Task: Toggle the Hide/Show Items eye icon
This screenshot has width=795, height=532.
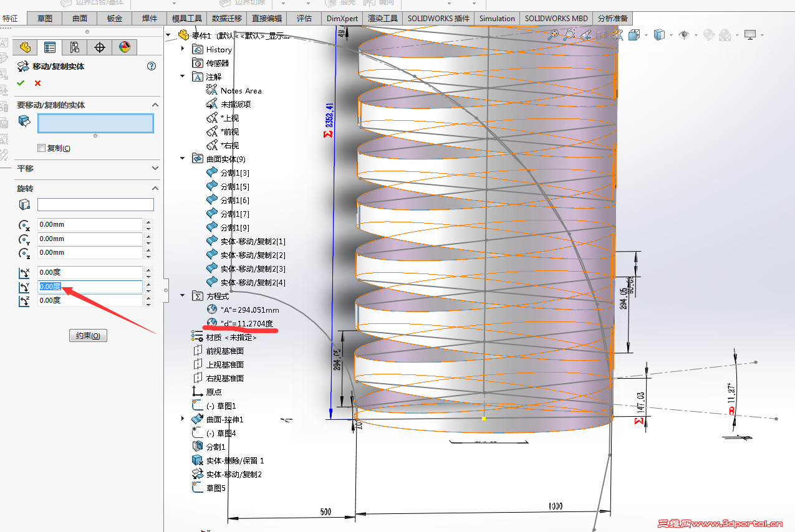Action: (x=684, y=35)
